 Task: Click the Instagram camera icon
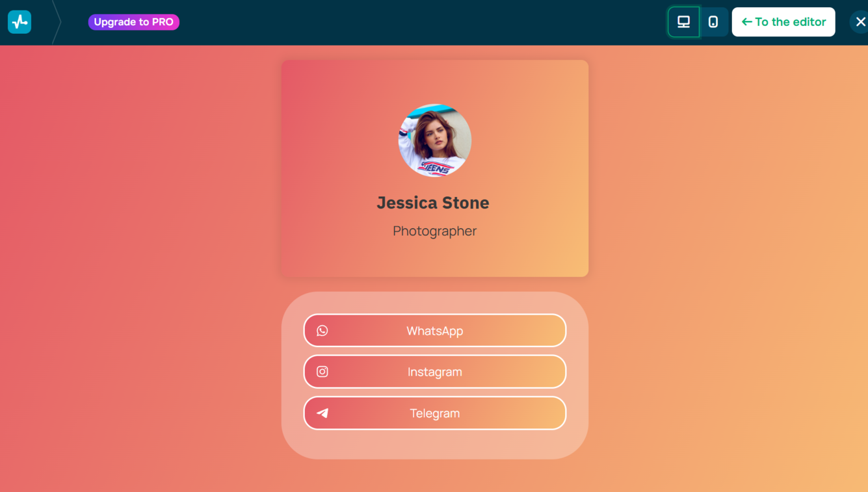322,372
